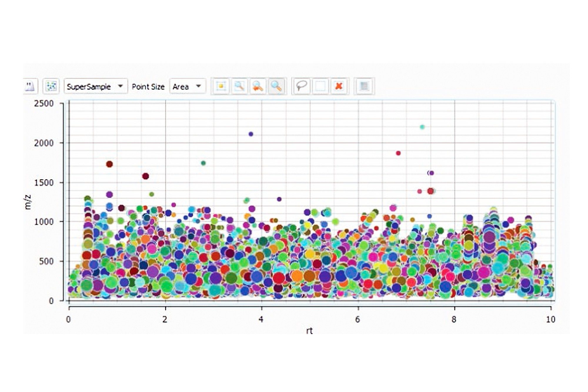Click the m/z axis label
Image resolution: width=588 pixels, height=392 pixels.
click(28, 202)
